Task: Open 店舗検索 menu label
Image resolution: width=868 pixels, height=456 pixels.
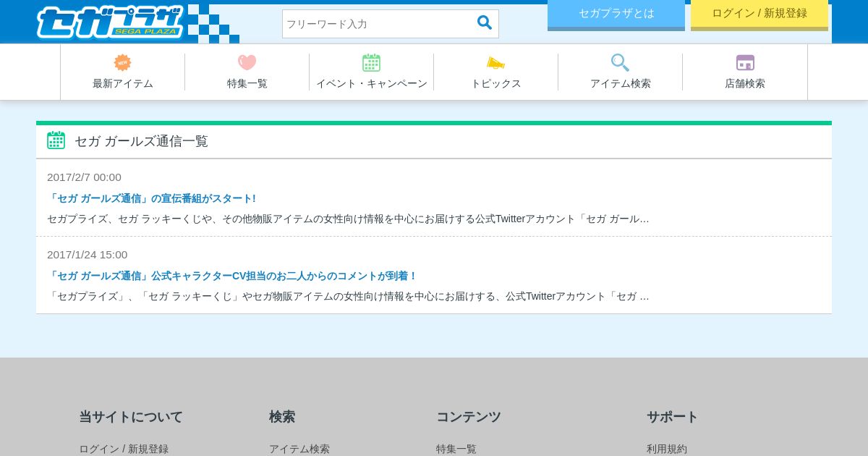Action: pos(745,83)
